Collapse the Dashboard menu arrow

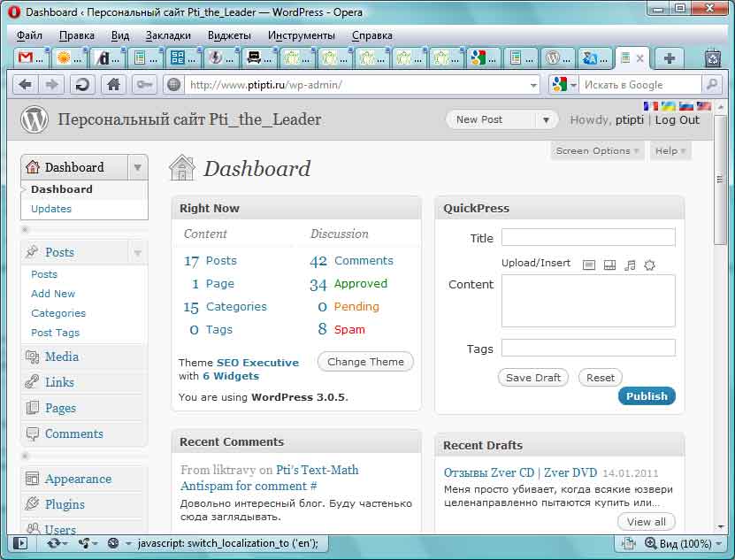click(x=137, y=167)
